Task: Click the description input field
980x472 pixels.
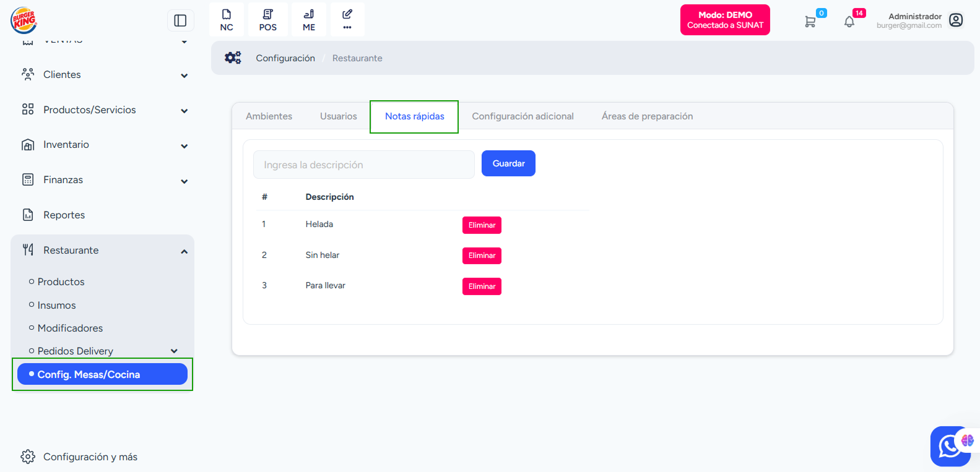Action: 363,165
